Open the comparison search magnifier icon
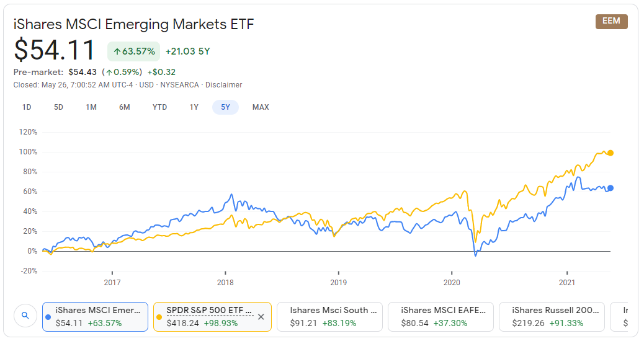The width and height of the screenshot is (644, 341). [x=25, y=316]
